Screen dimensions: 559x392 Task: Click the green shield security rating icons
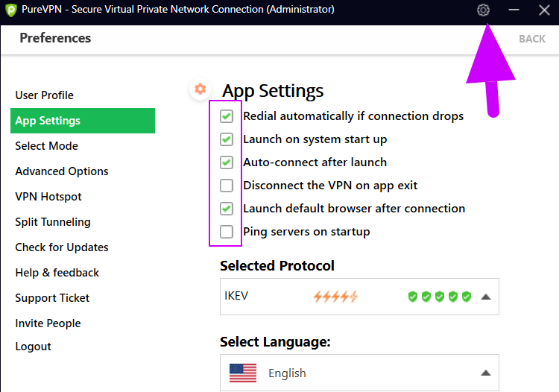[x=440, y=297]
